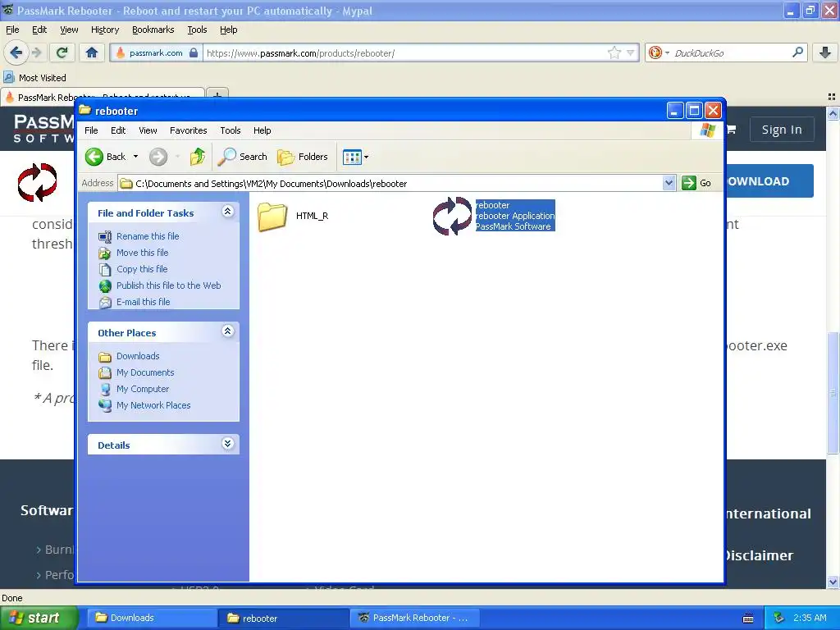Click the browser Home button

(x=92, y=52)
